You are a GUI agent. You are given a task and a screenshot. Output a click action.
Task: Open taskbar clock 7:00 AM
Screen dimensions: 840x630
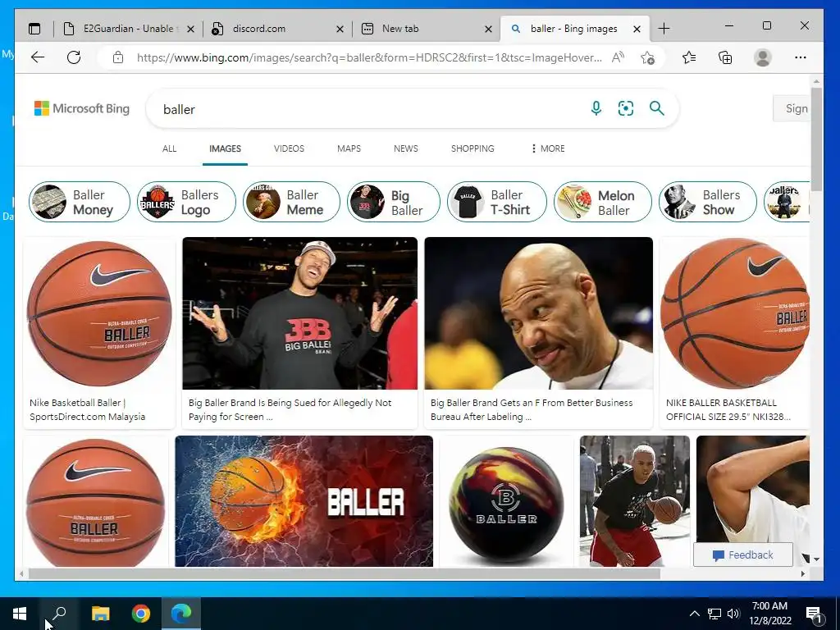tap(769, 614)
